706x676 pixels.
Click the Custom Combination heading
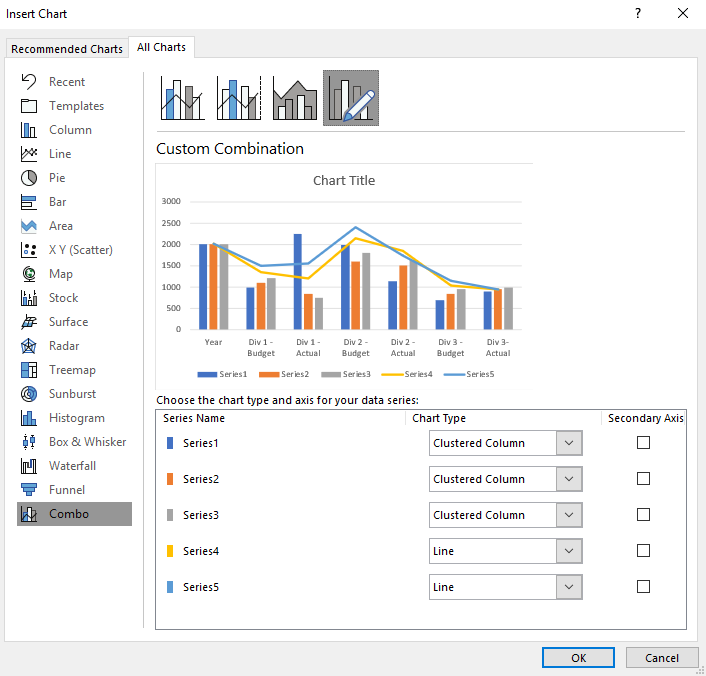point(230,149)
